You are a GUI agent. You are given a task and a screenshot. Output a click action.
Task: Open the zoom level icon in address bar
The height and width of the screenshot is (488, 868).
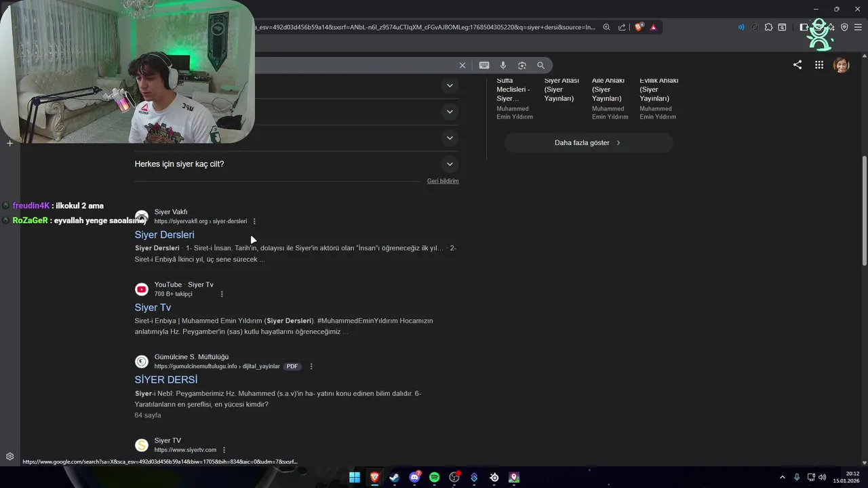(607, 27)
